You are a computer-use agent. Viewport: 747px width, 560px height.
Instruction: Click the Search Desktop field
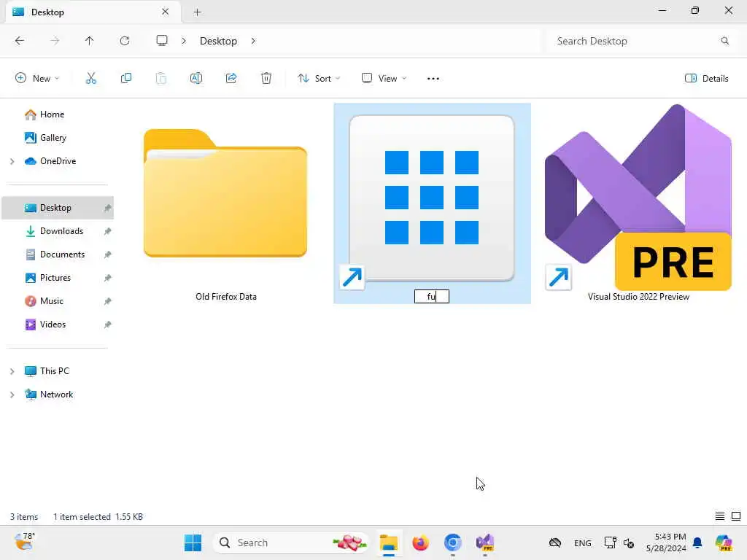point(641,41)
